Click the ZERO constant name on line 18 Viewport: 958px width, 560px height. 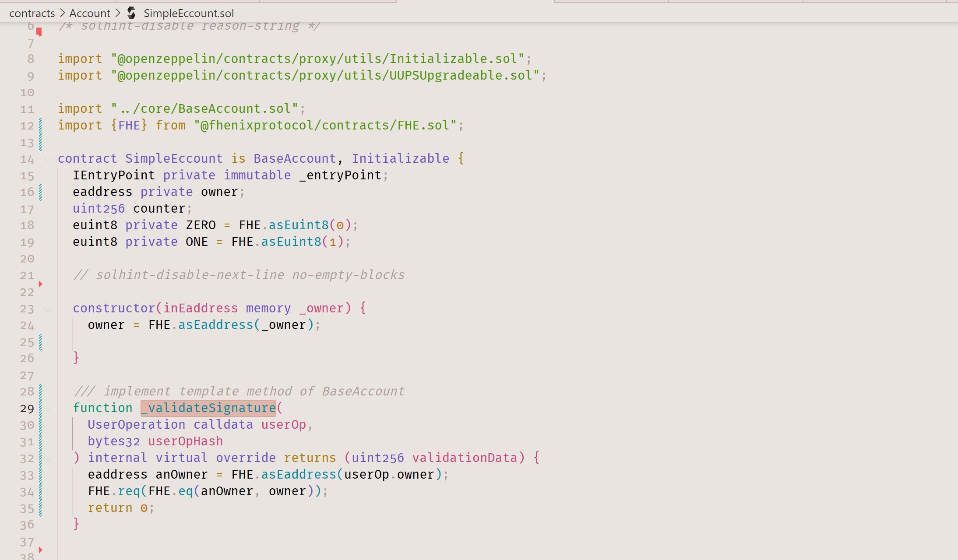[x=201, y=225]
